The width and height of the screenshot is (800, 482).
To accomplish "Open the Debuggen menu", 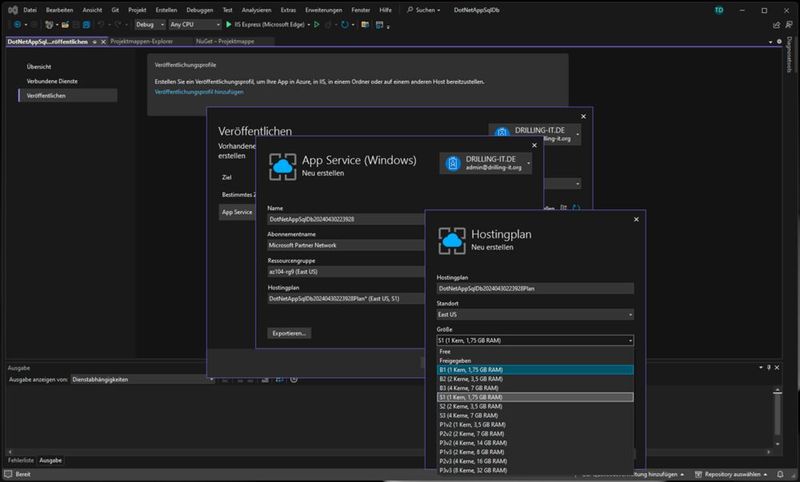I will 199,10.
